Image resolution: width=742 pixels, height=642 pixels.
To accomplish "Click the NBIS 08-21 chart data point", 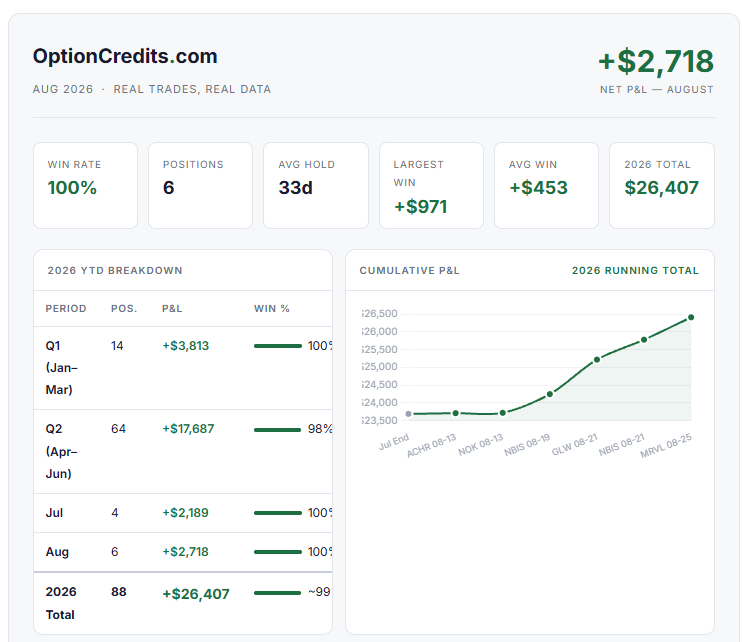I will click(x=644, y=340).
